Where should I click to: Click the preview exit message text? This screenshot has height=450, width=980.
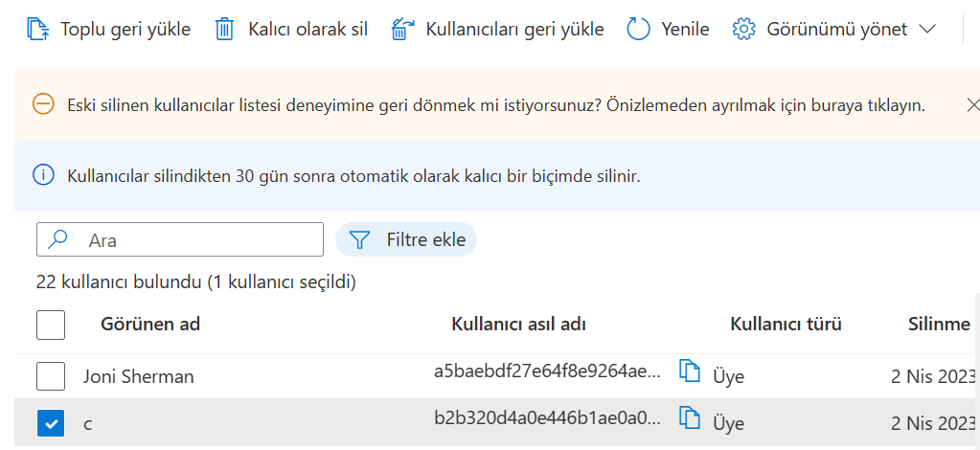click(496, 104)
